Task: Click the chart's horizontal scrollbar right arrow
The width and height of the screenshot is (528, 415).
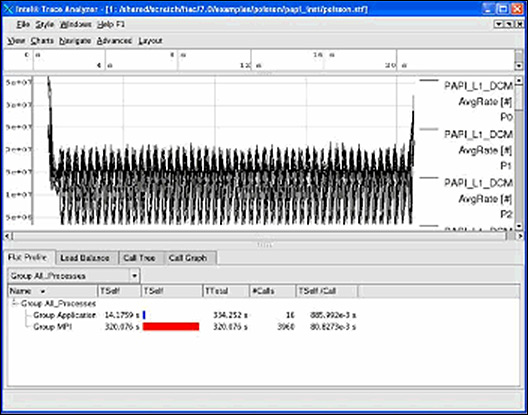Action: click(520, 236)
